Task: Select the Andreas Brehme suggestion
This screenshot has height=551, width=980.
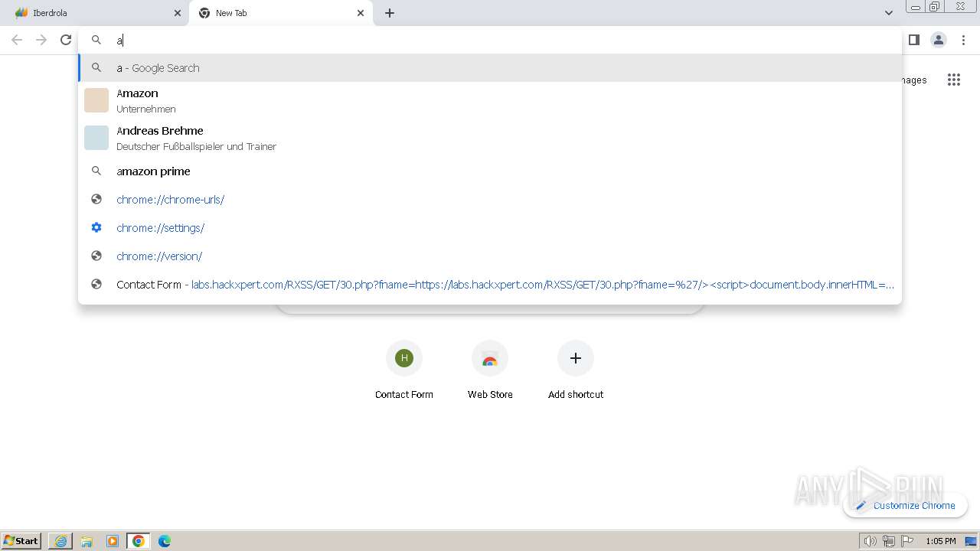Action: coord(490,138)
